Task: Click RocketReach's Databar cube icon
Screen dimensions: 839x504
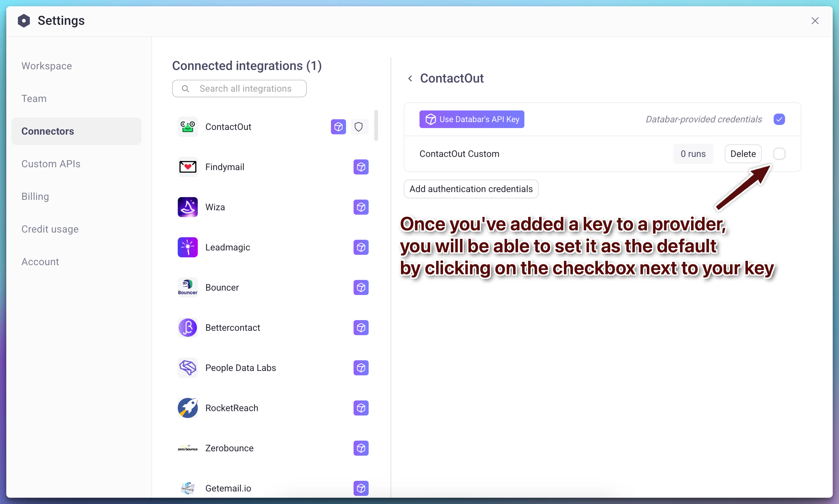Action: tap(361, 408)
